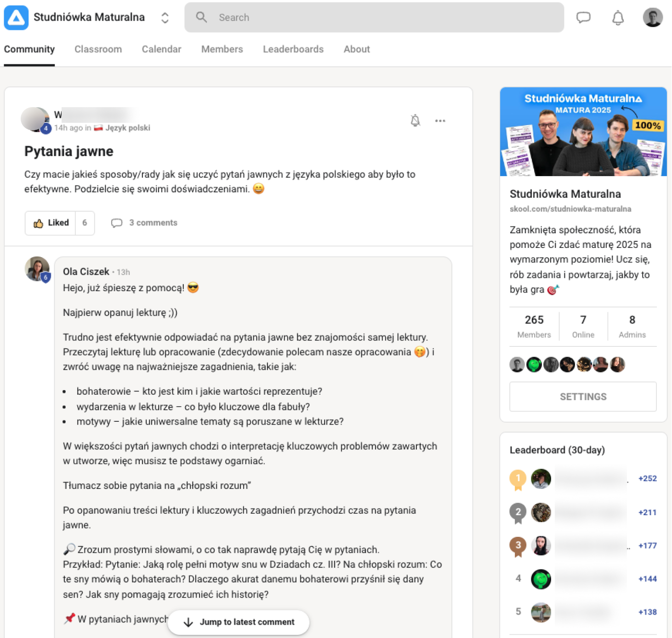Image resolution: width=672 pixels, height=638 pixels.
Task: Click the SETTINGS button
Action: (582, 397)
